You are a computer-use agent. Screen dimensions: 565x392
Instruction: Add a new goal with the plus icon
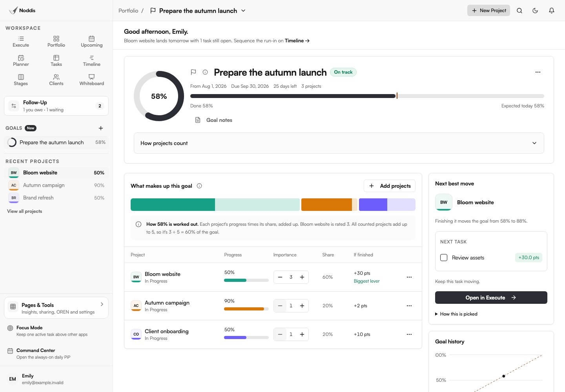[x=101, y=128]
